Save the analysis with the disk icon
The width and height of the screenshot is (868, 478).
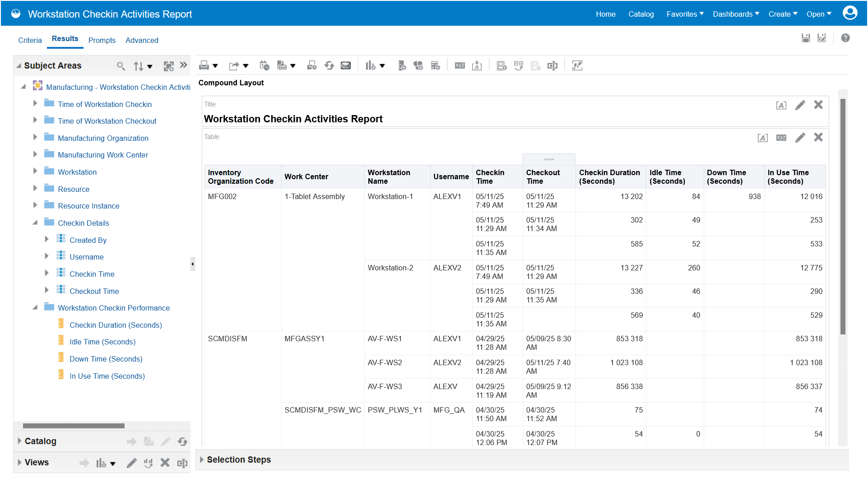806,38
